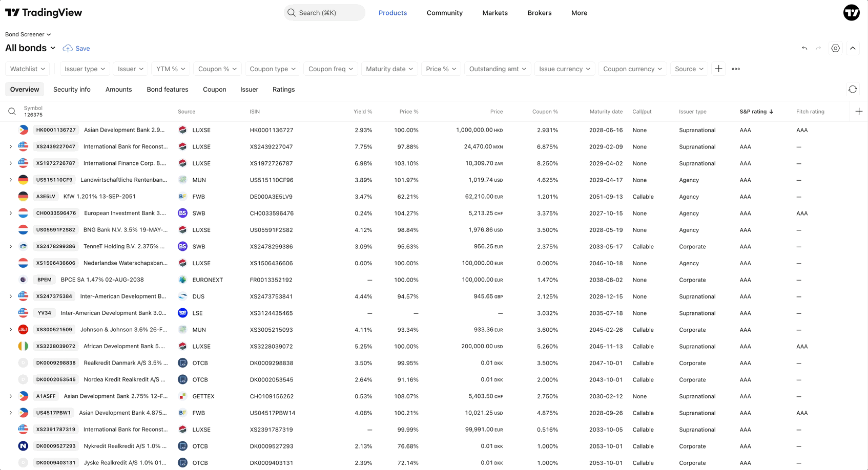Sort by the Maturity date column header

[x=606, y=112]
